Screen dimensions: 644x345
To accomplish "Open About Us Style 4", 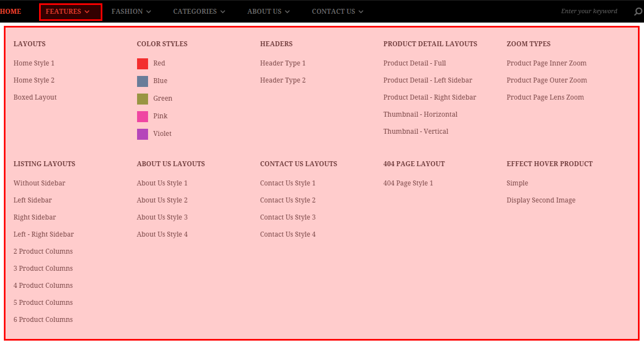I will (162, 234).
